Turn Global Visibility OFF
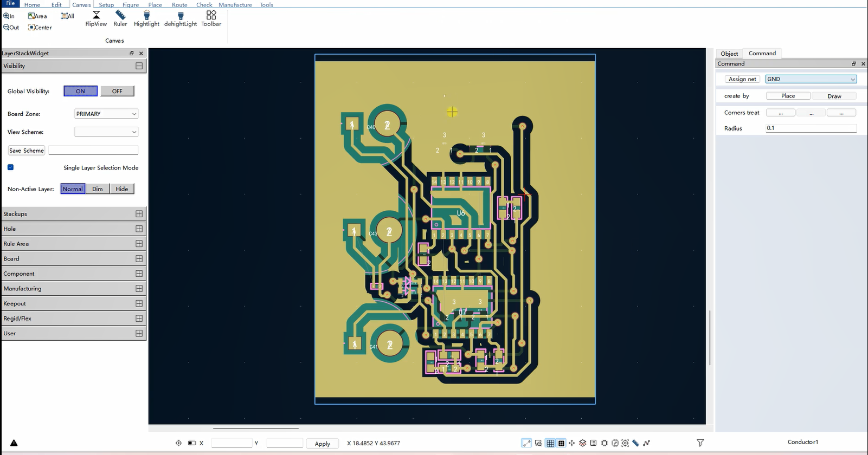Viewport: 868px width, 455px height. coord(117,91)
